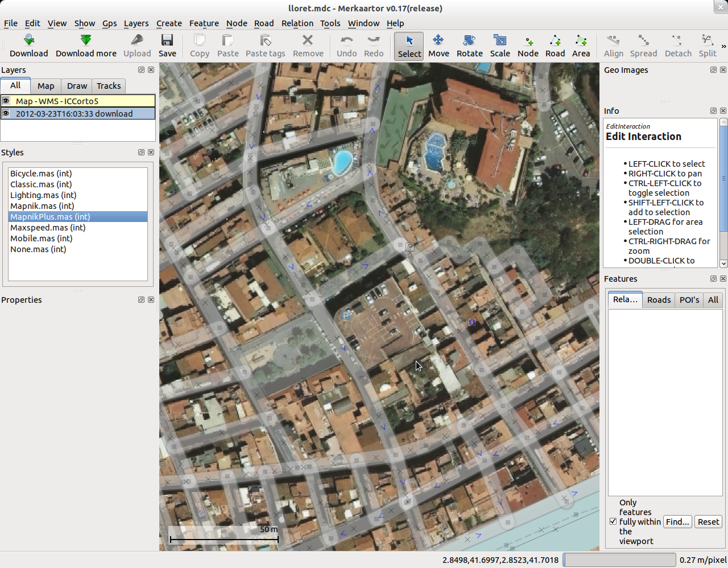Viewport: 728px width, 568px height.
Task: Hide the 2012-03-23 download layer
Action: coord(6,113)
